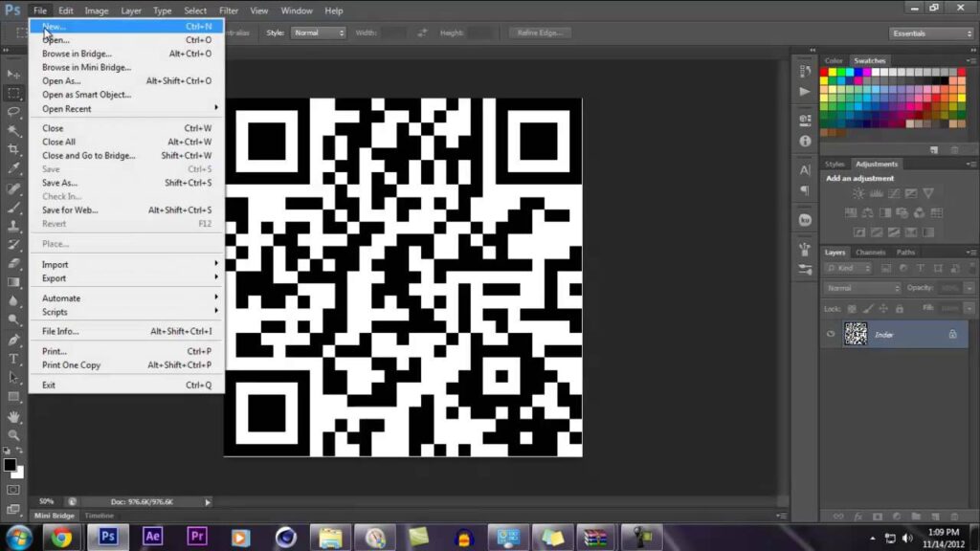The height and width of the screenshot is (551, 980).
Task: Toggle lock all
Action: (x=900, y=309)
